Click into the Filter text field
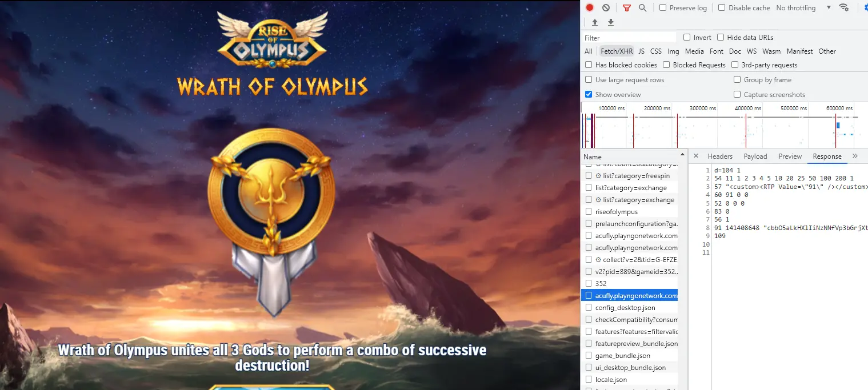 629,38
